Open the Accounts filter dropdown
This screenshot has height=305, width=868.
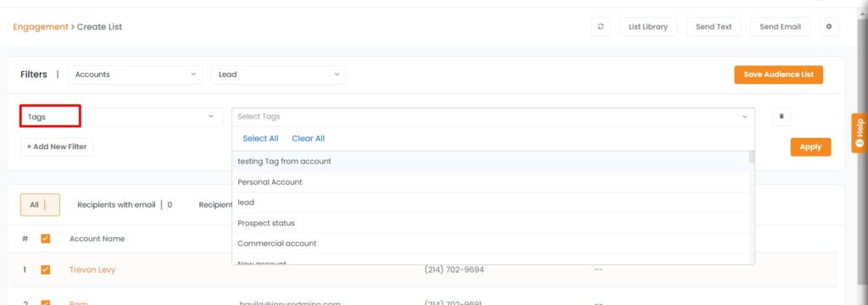(135, 75)
